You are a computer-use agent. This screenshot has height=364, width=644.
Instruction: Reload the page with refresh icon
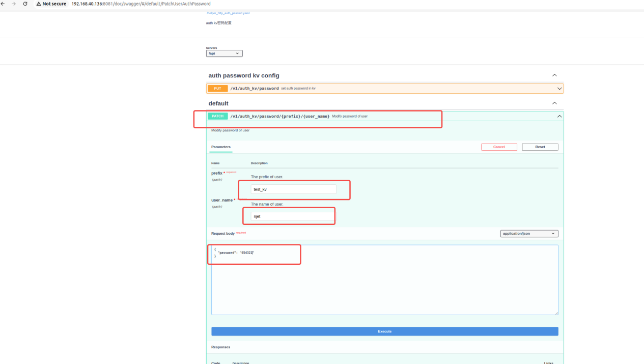click(25, 4)
